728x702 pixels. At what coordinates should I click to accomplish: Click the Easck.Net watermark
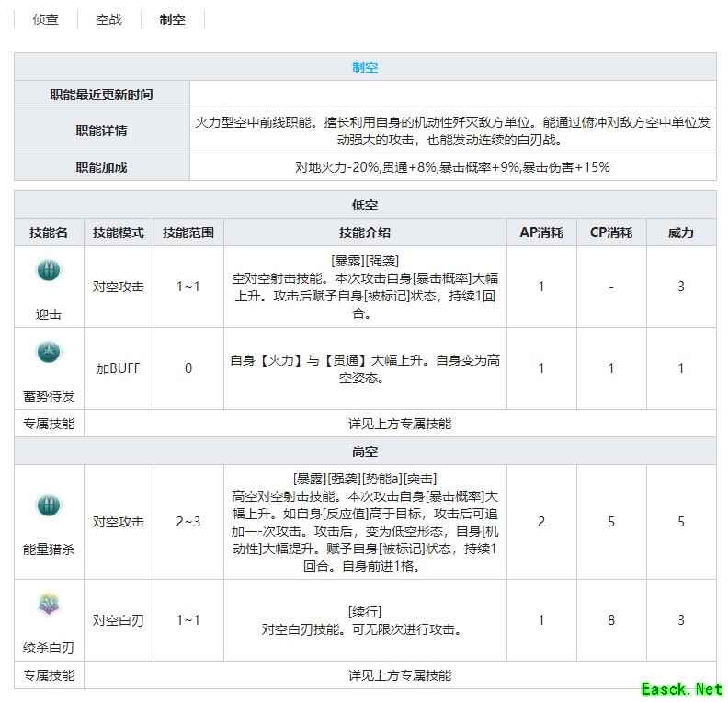click(x=681, y=687)
